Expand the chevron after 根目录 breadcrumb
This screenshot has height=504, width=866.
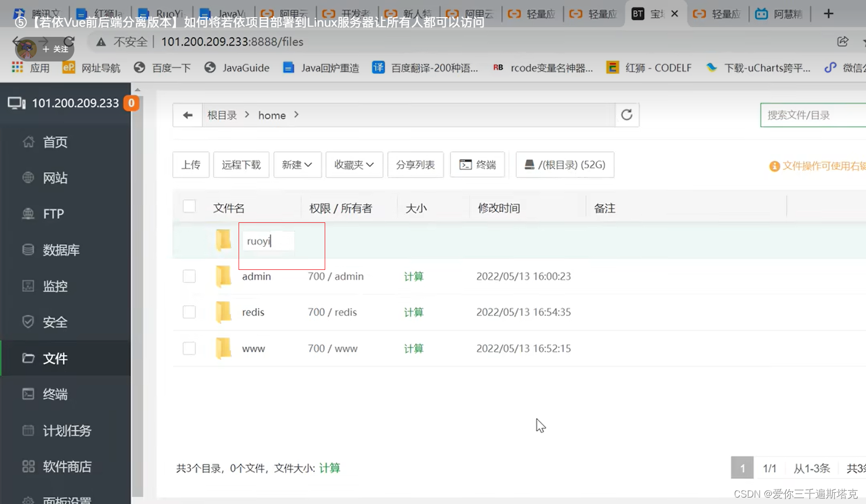pos(247,115)
